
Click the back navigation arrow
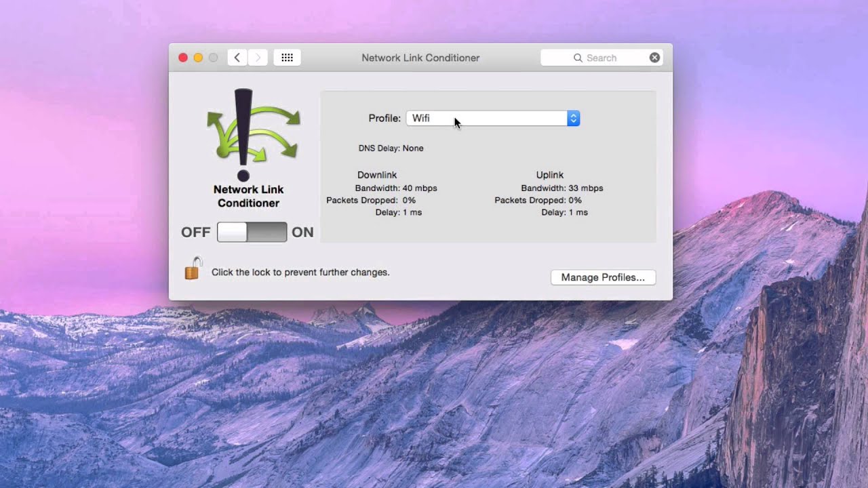tap(237, 58)
